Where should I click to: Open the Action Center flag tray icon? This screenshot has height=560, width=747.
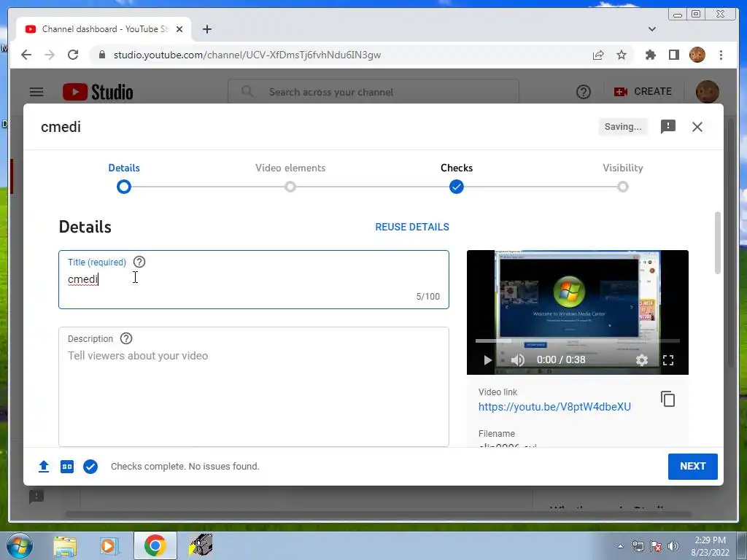point(656,546)
